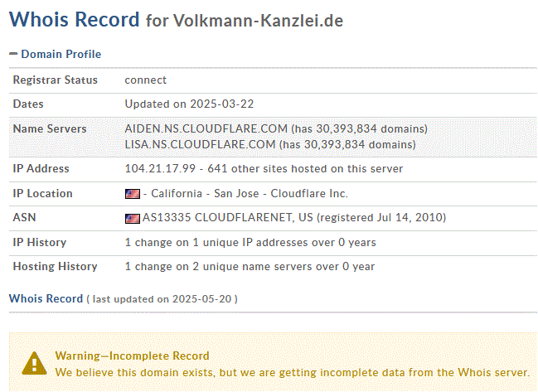Click the Updated on 2025-03-22 date
538x392 pixels.
coord(189,104)
